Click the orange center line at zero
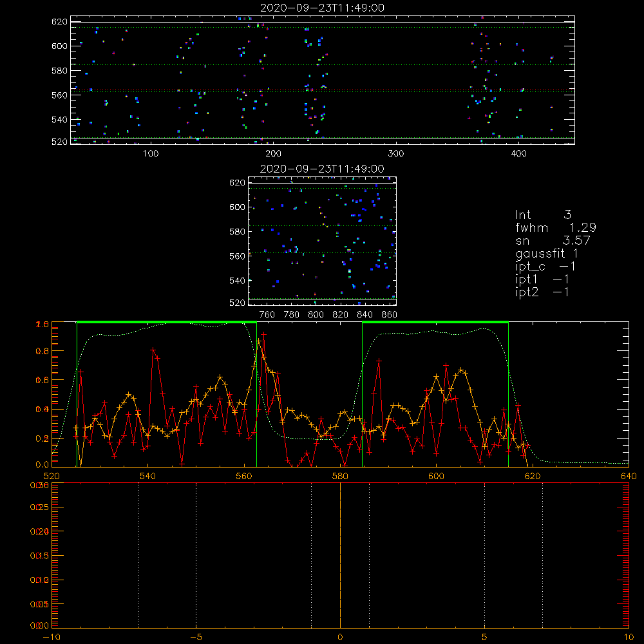 [x=340, y=555]
